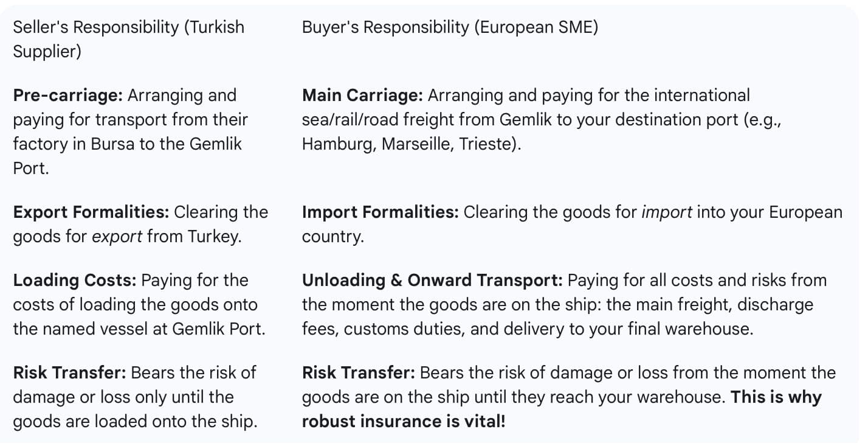Click the buyer's bold "Risk Transfer:" label

(358, 372)
